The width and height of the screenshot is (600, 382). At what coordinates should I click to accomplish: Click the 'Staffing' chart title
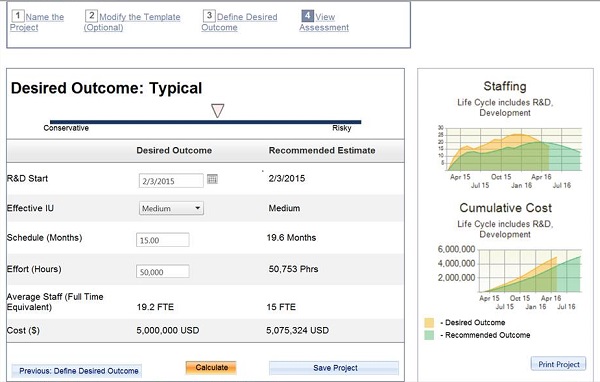[505, 87]
